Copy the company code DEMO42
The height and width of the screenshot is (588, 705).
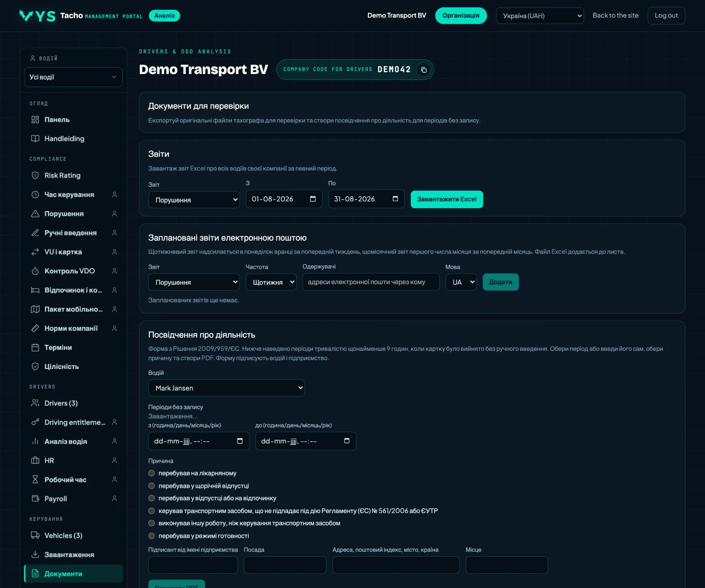[423, 70]
